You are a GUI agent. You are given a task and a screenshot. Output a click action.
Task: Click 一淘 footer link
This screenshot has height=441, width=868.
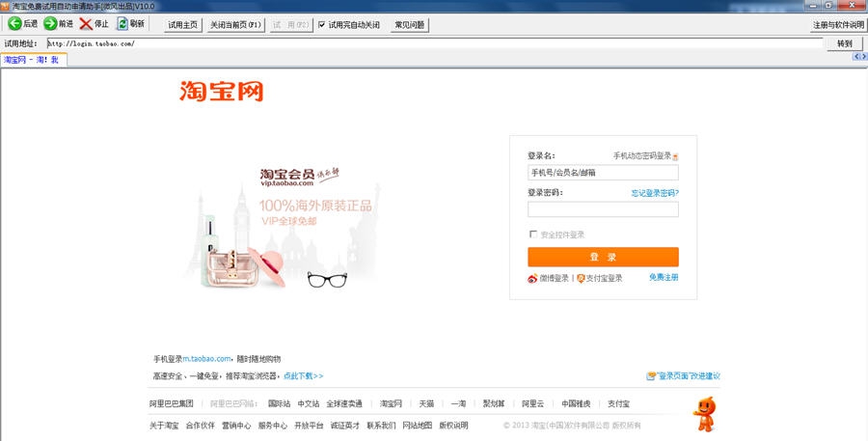click(x=458, y=403)
